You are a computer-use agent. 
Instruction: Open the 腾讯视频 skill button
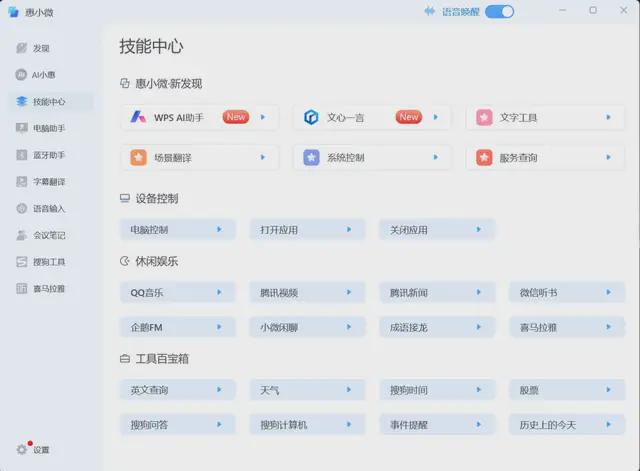click(x=307, y=292)
